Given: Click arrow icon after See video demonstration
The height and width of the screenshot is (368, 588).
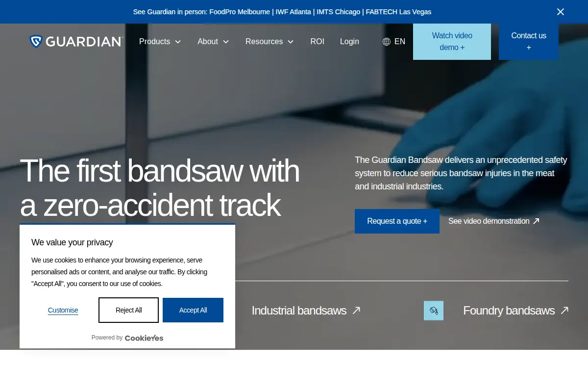Looking at the screenshot, I should pyautogui.click(x=536, y=221).
